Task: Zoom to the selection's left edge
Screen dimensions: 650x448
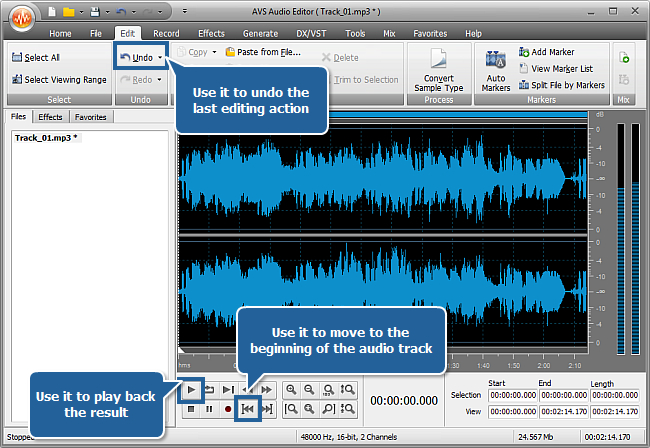Action: [x=291, y=409]
